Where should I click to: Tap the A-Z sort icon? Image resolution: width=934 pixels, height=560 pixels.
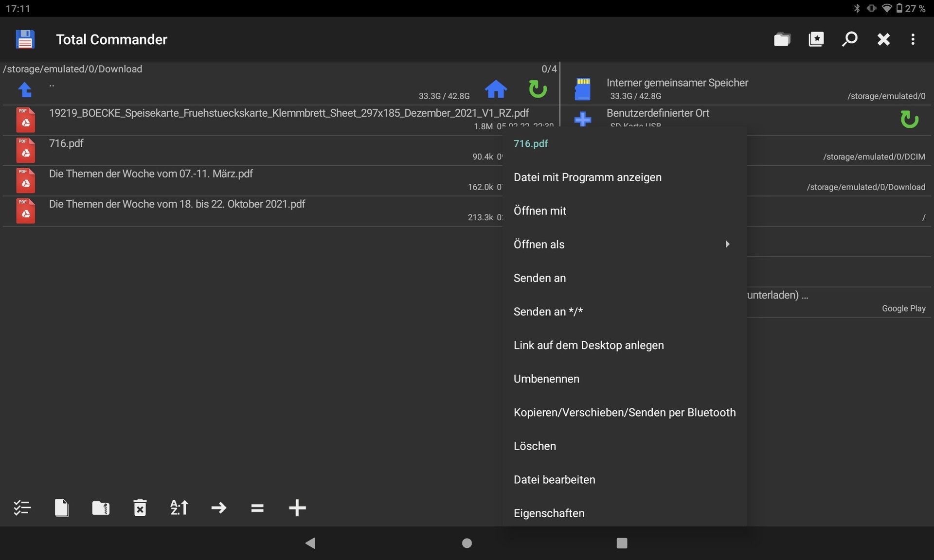click(x=179, y=508)
